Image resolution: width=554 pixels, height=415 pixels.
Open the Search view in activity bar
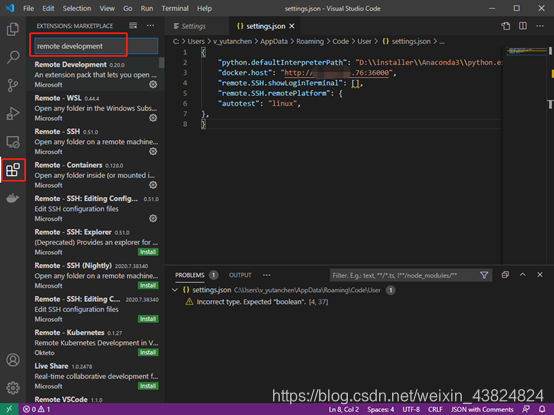pos(13,57)
